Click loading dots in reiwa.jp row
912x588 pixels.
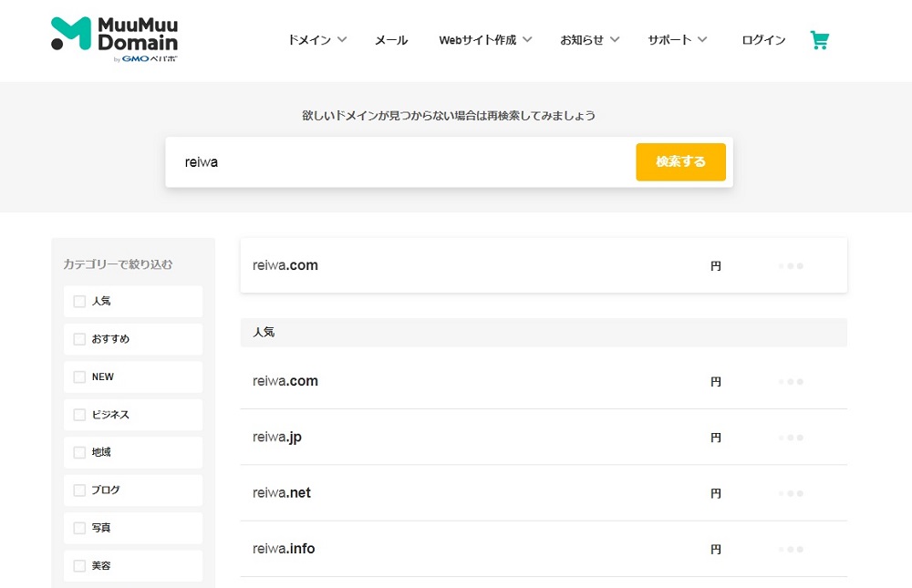(791, 438)
